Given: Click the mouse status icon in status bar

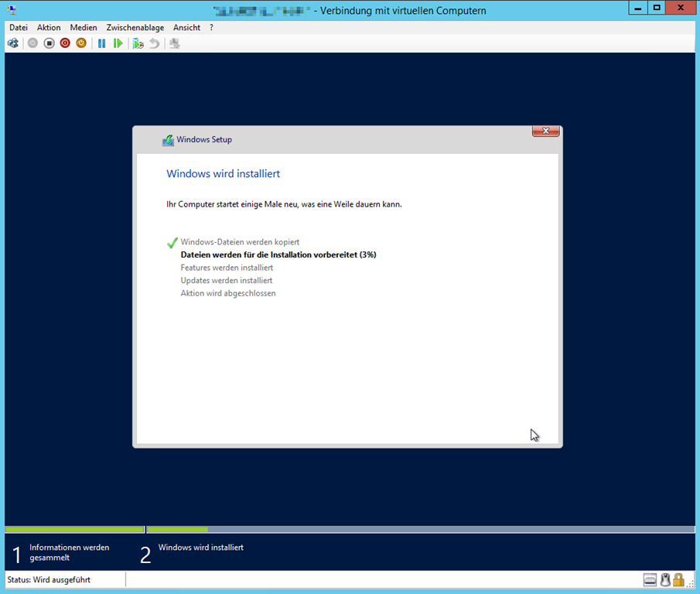Looking at the screenshot, I should 665,579.
